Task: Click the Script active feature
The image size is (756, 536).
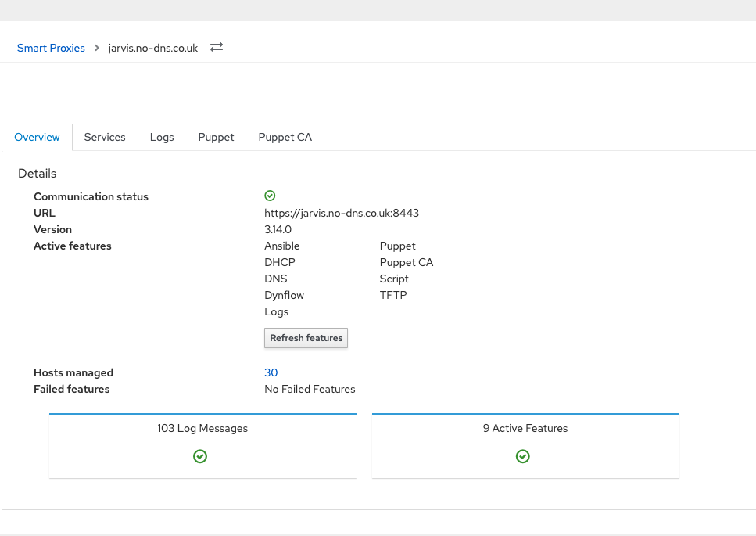Action: [x=394, y=279]
